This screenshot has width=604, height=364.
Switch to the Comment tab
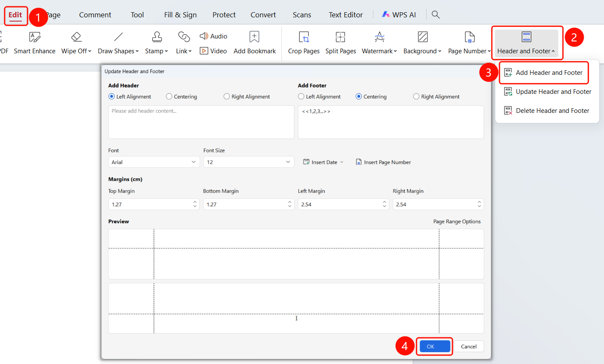[95, 15]
